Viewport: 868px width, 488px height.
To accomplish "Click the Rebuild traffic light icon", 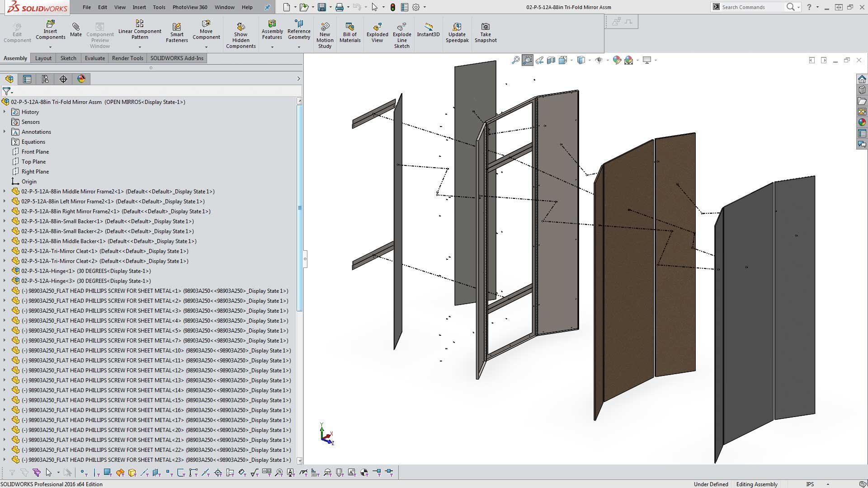I will pos(393,7).
